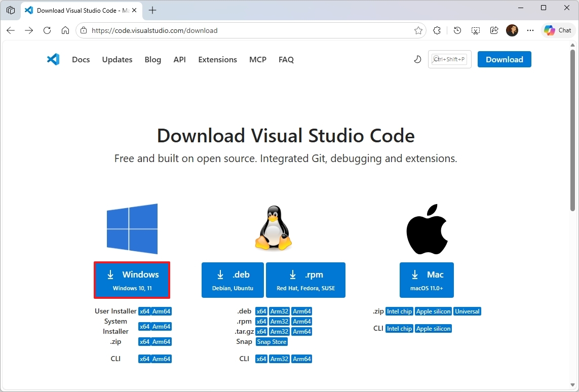Select Linux .deb Arm64 link
Screen dimensions: 579x392
302,311
